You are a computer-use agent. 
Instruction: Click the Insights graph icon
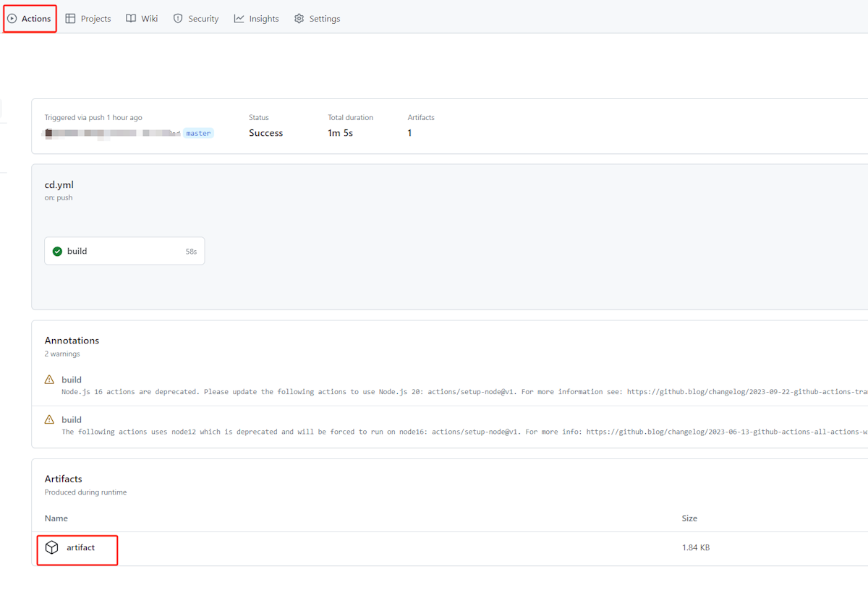239,18
